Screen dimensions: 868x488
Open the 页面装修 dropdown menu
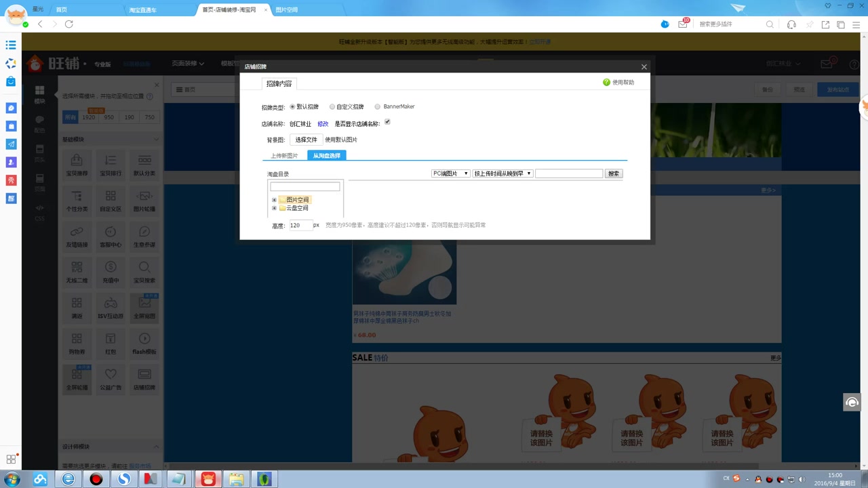point(188,64)
